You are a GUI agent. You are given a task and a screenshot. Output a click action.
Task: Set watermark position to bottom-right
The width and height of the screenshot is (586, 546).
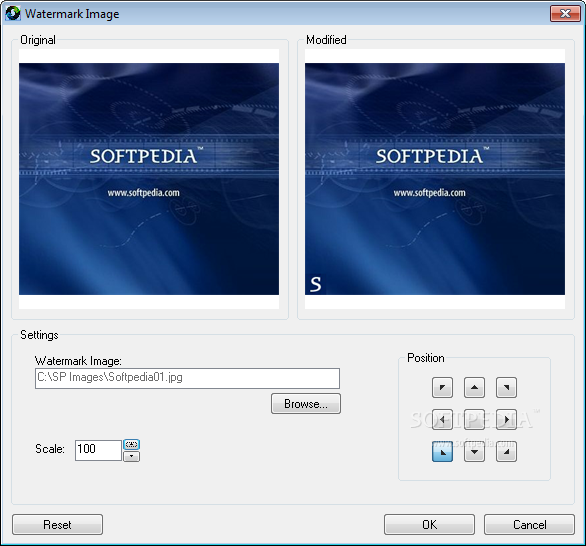(x=506, y=451)
